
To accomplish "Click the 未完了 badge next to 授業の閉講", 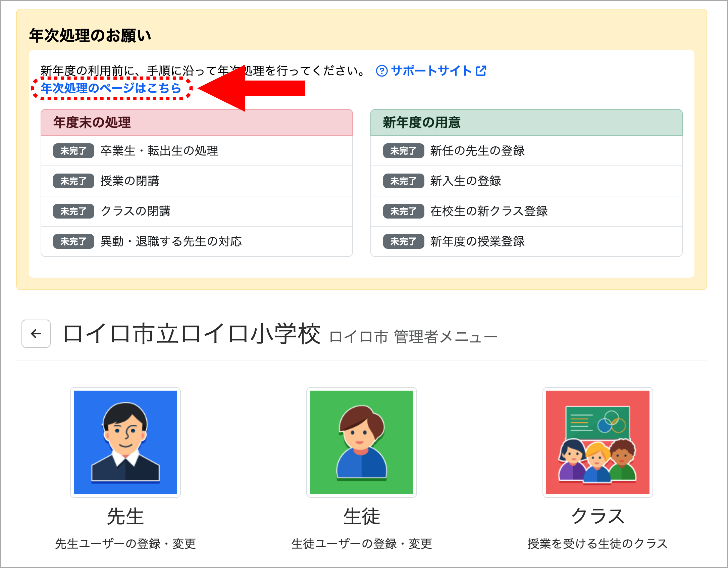I will pos(73,181).
